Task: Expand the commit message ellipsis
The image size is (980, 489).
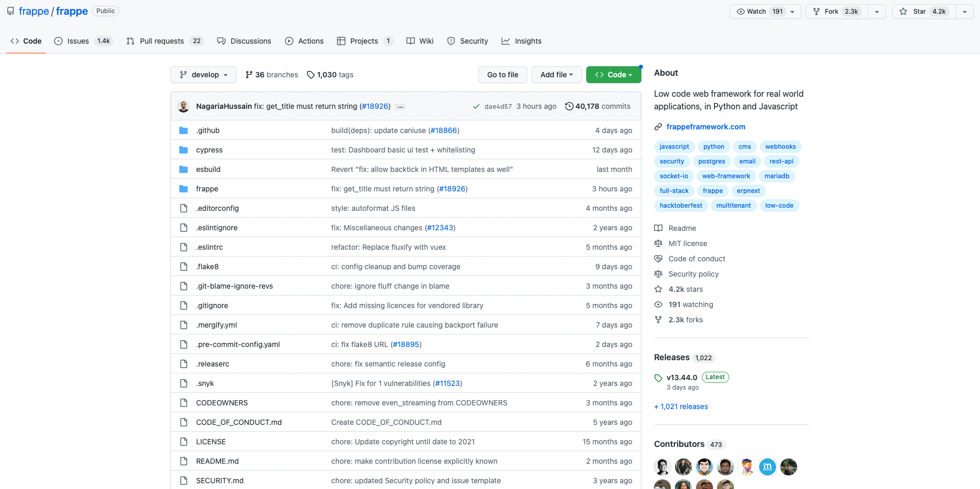Action: [x=401, y=107]
